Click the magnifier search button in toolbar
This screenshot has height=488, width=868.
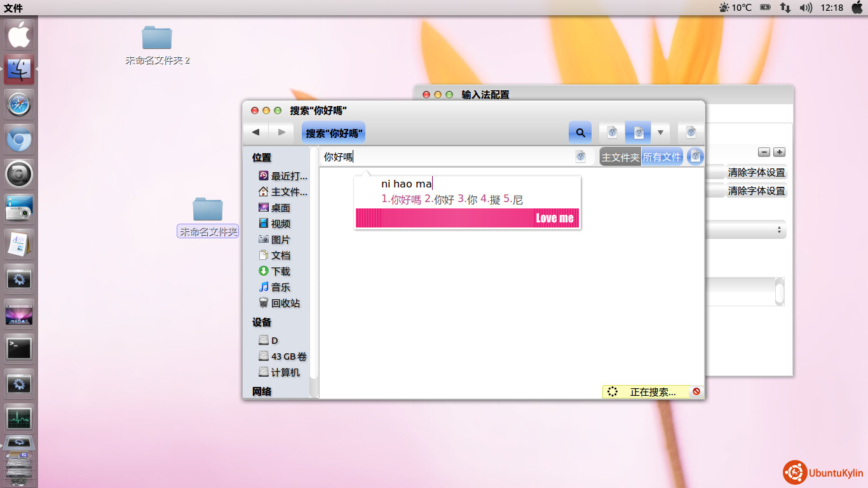[x=580, y=133]
